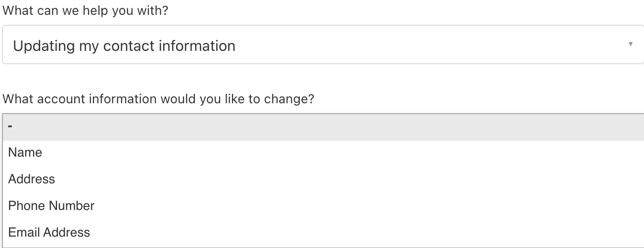
Task: Toggle the help topic selector open
Action: [322, 45]
